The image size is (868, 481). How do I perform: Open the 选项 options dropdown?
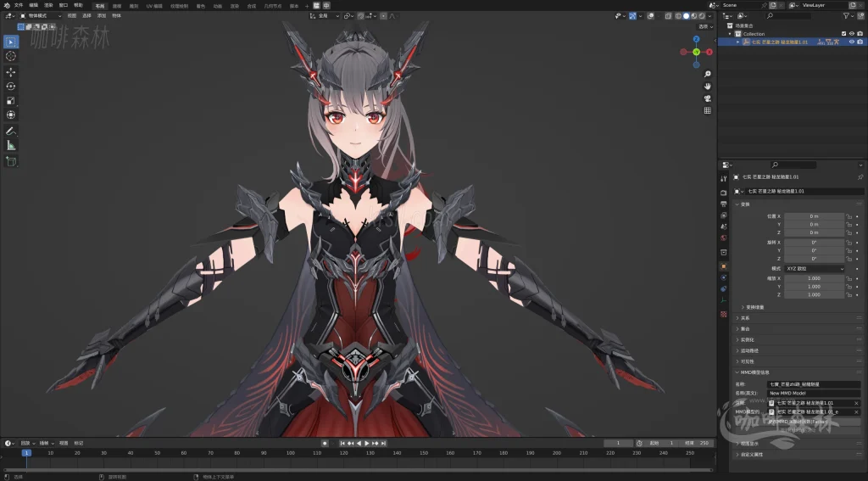705,26
